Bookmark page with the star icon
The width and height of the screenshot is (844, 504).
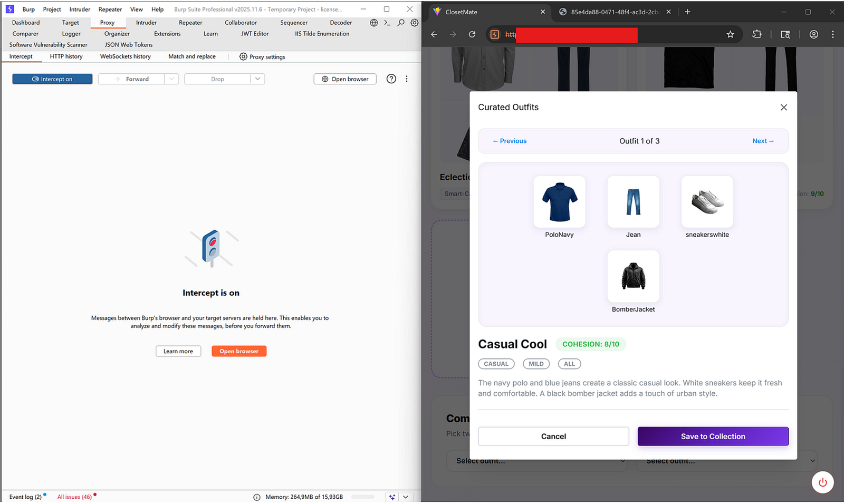coord(730,34)
